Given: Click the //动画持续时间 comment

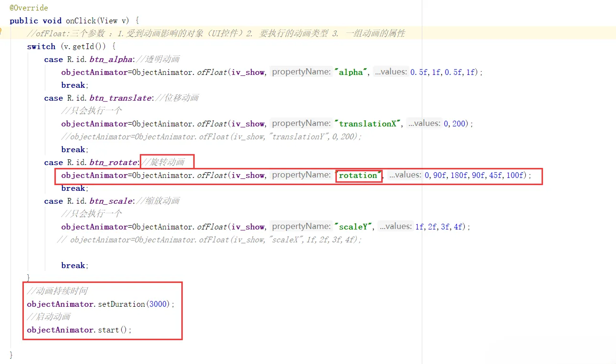Looking at the screenshot, I should (57, 291).
